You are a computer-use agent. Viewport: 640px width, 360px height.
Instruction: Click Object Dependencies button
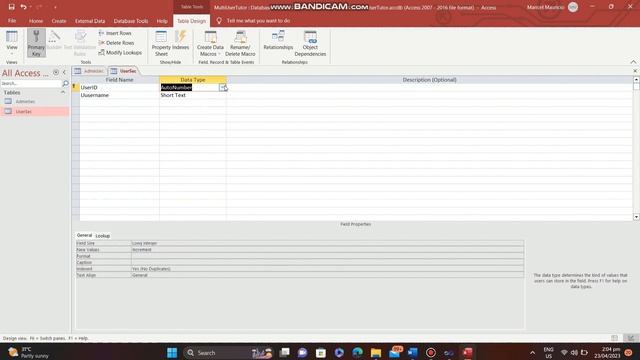click(310, 43)
